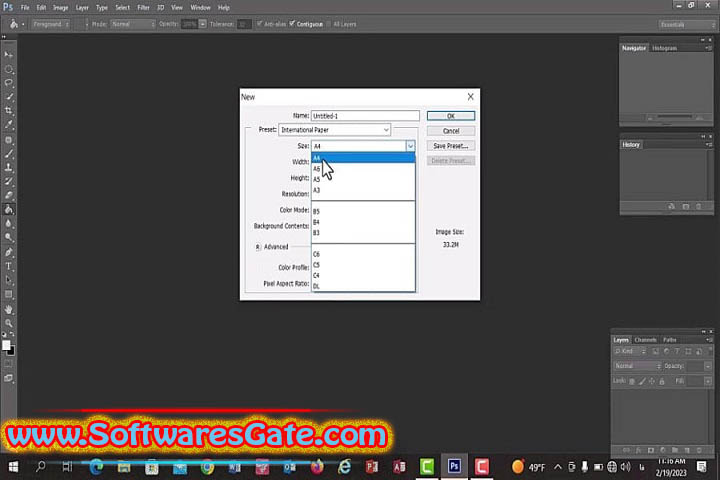Screen dimensions: 720x480
Task: Click the filter for type layers icon
Action: (677, 351)
